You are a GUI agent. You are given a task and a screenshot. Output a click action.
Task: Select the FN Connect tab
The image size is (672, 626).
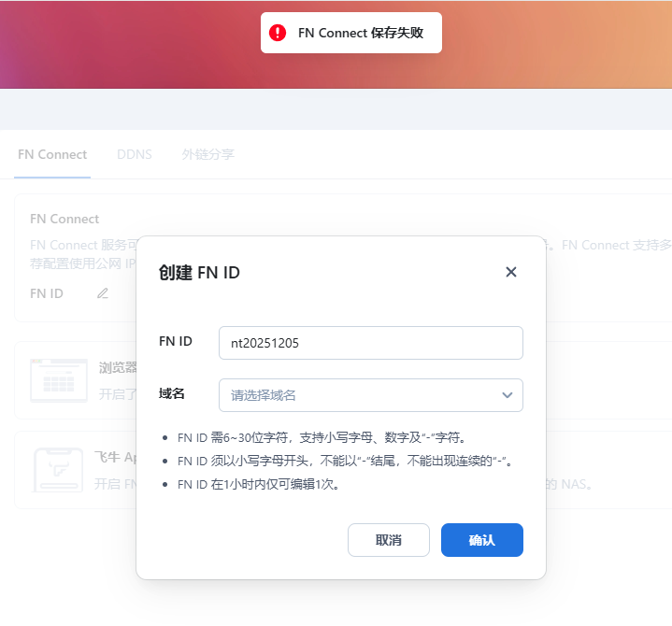pos(52,154)
